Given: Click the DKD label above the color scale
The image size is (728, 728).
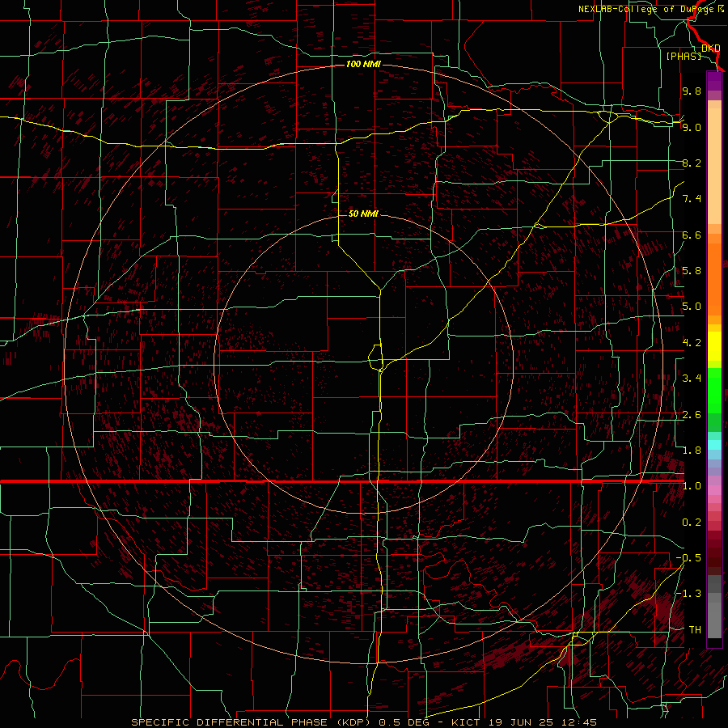Looking at the screenshot, I should 710,48.
